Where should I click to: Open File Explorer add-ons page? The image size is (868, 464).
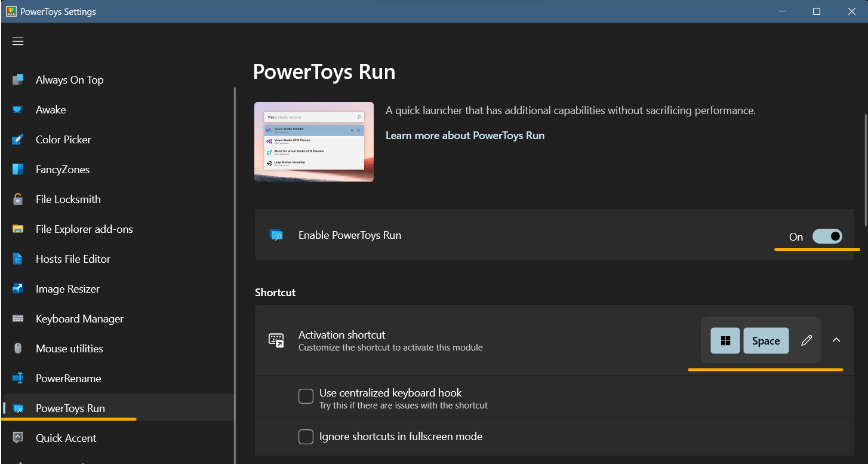84,229
